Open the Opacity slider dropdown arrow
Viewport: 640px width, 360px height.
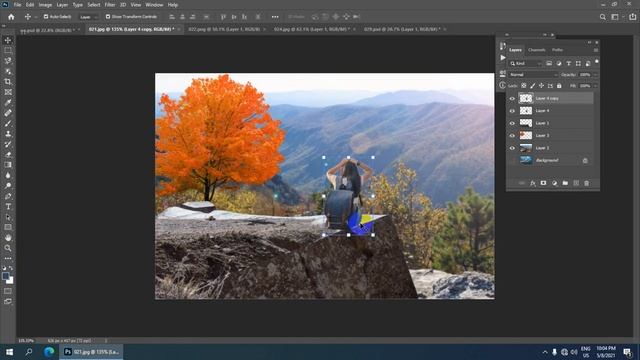click(595, 75)
